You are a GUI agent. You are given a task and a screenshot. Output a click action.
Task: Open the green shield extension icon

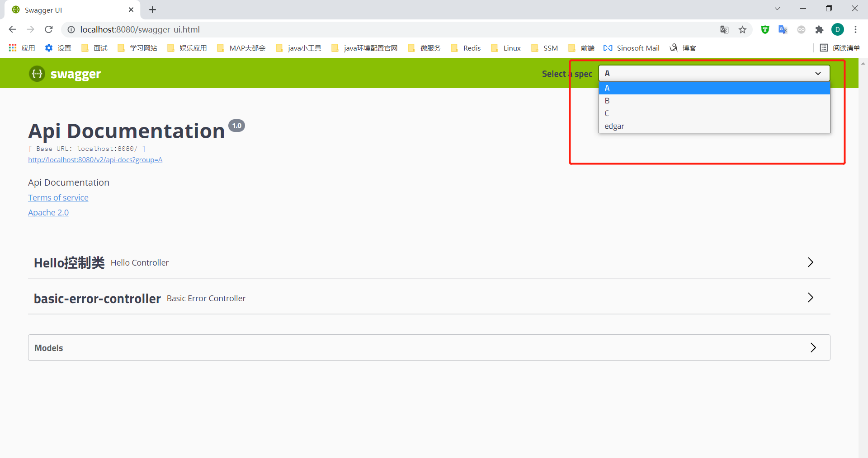[765, 30]
